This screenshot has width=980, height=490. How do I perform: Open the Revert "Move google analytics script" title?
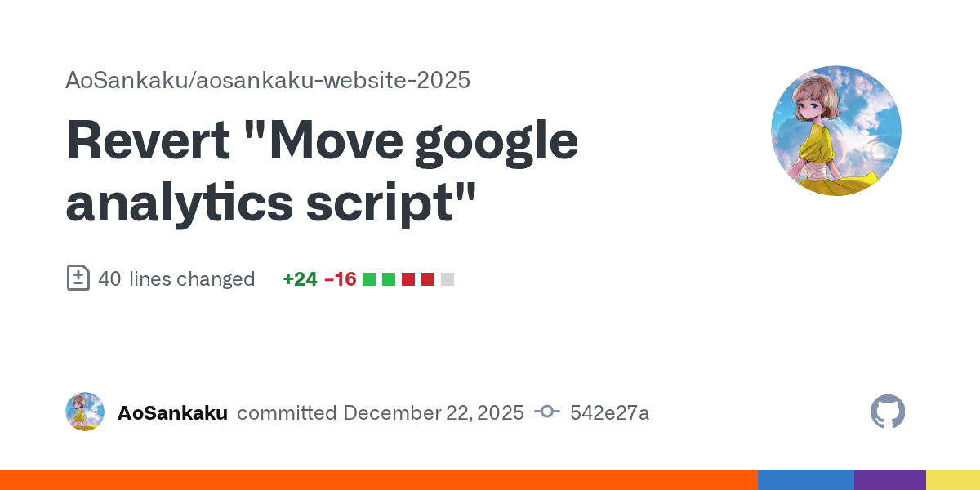(322, 171)
